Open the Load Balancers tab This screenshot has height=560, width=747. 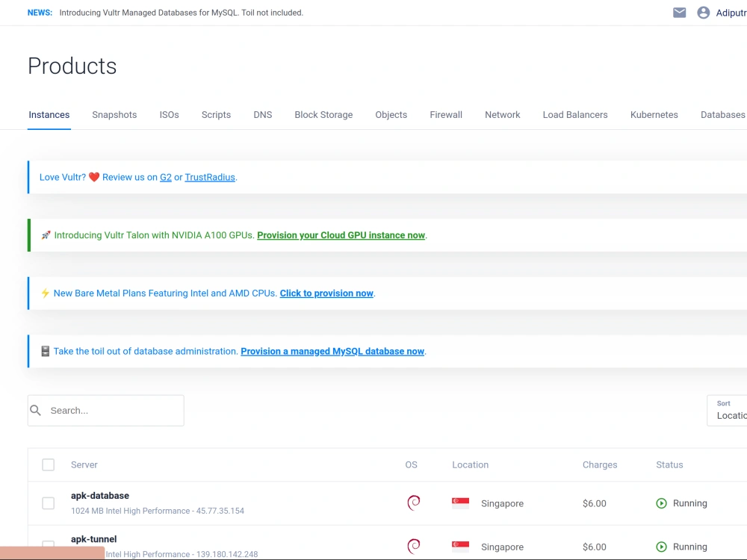(575, 115)
